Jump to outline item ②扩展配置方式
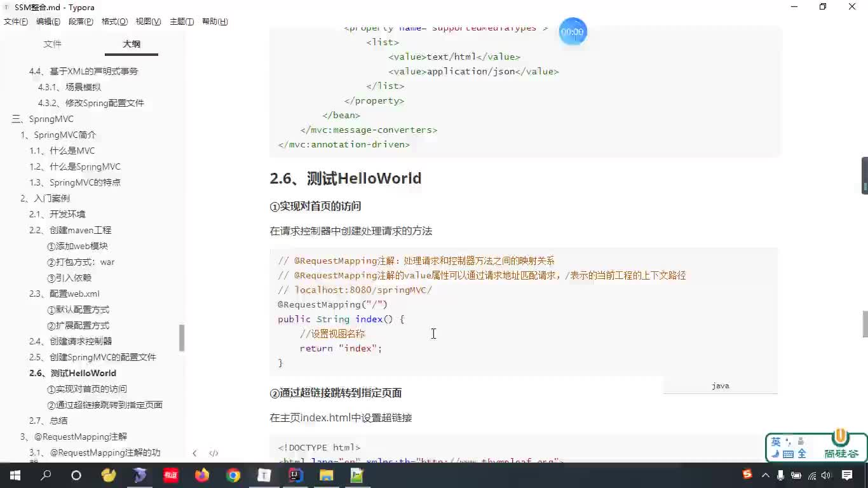 tap(78, 325)
